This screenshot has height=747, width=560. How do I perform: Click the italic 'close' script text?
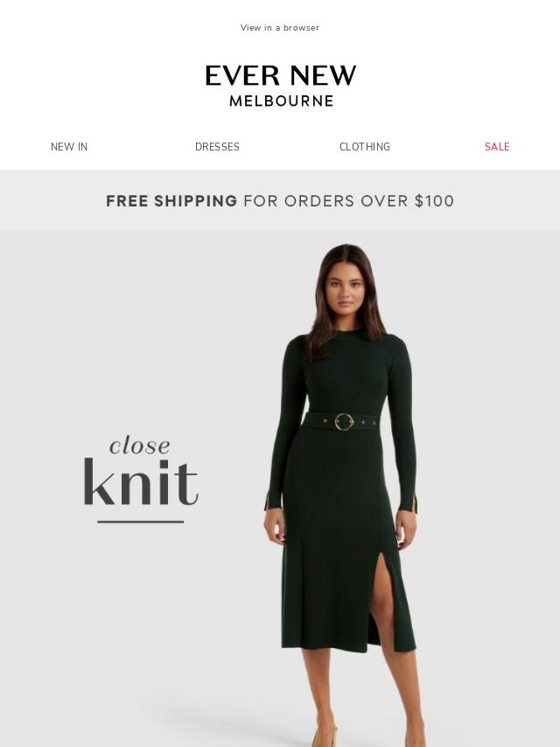[x=140, y=446]
